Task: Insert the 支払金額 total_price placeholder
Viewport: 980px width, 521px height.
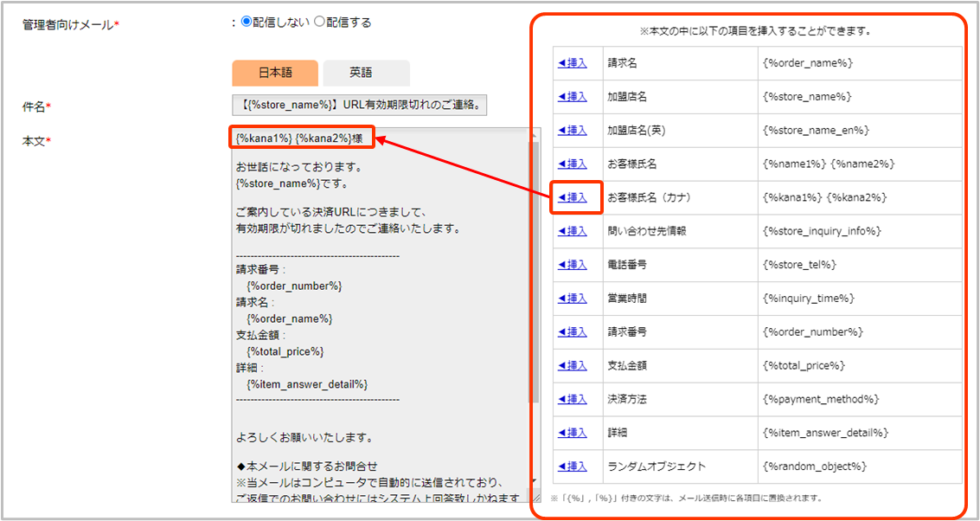Action: pos(573,365)
